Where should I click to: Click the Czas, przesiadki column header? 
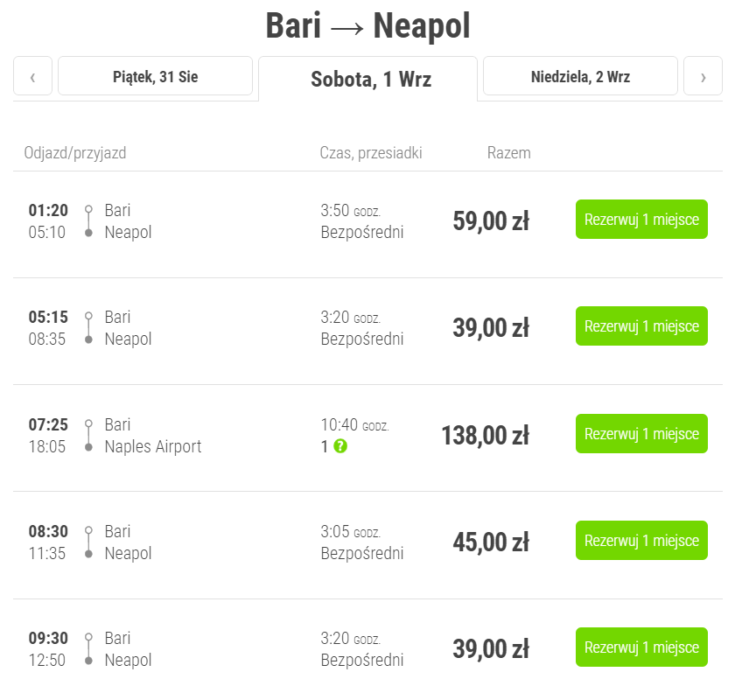370,152
